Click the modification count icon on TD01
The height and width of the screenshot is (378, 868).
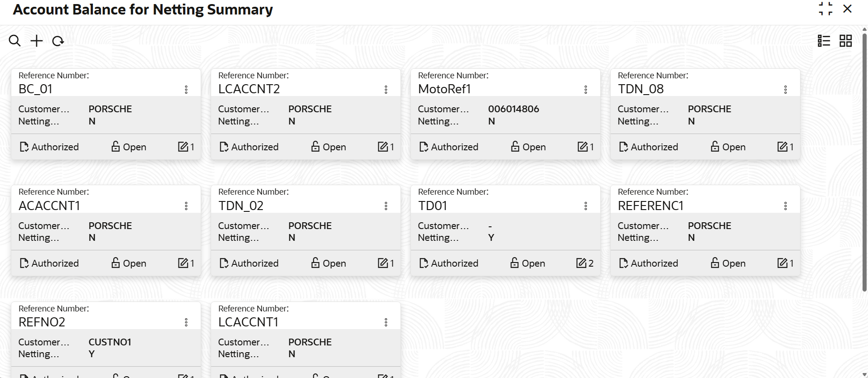coord(581,263)
